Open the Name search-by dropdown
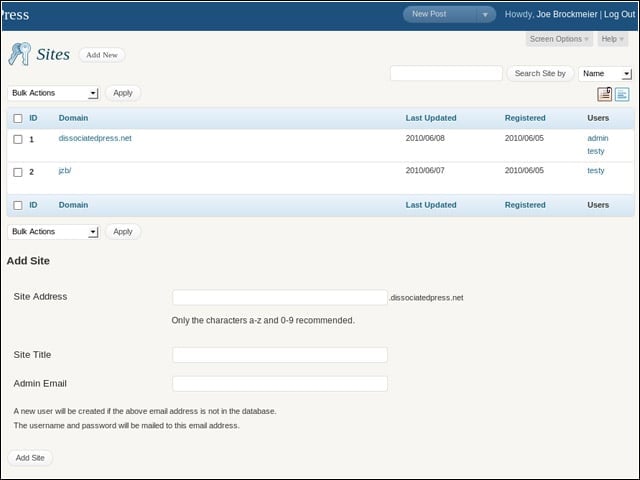The image size is (640, 480). point(605,74)
